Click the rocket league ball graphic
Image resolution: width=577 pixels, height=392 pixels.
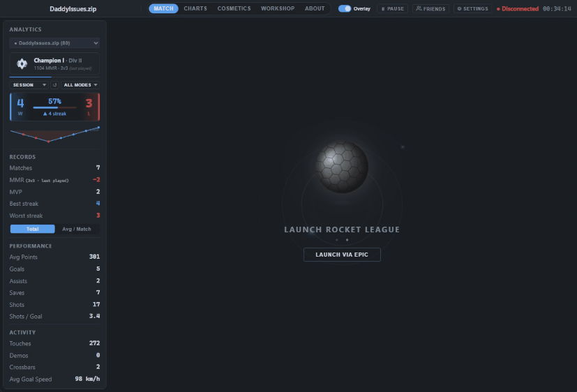coord(342,167)
